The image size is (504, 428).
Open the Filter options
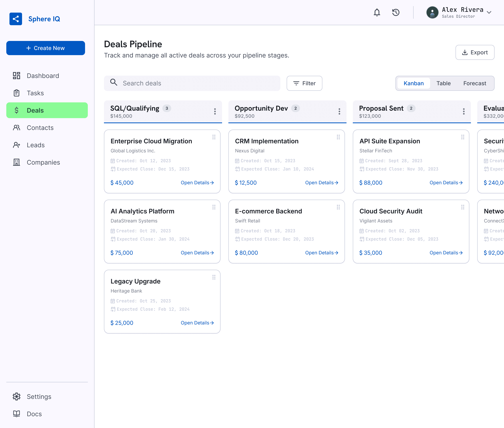pos(304,83)
